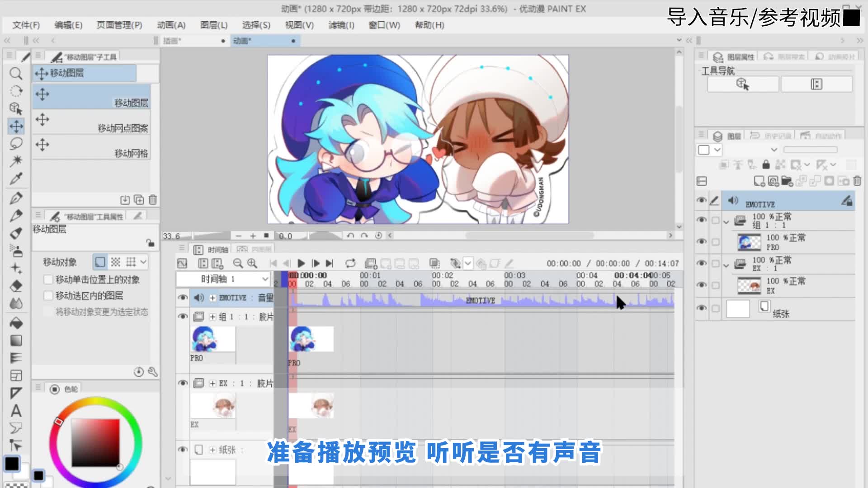This screenshot has width=868, height=488.
Task: Click the black main color swatch
Action: point(12,464)
